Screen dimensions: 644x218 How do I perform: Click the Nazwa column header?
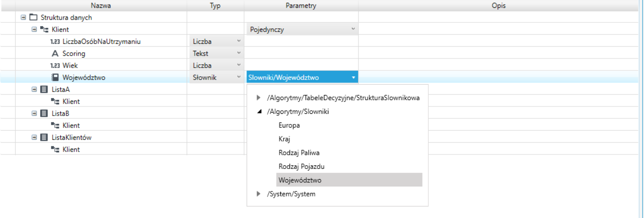pos(101,5)
